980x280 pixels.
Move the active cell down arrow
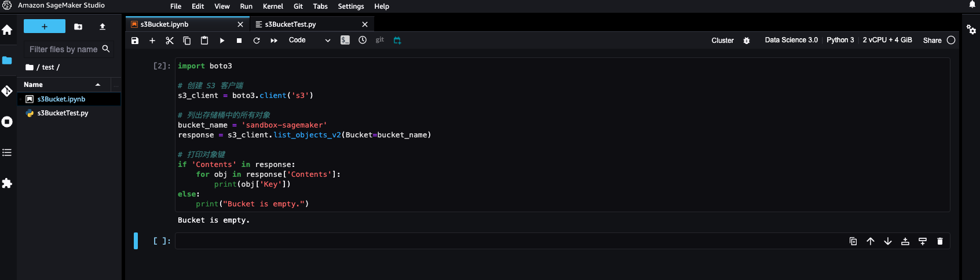[888, 241]
